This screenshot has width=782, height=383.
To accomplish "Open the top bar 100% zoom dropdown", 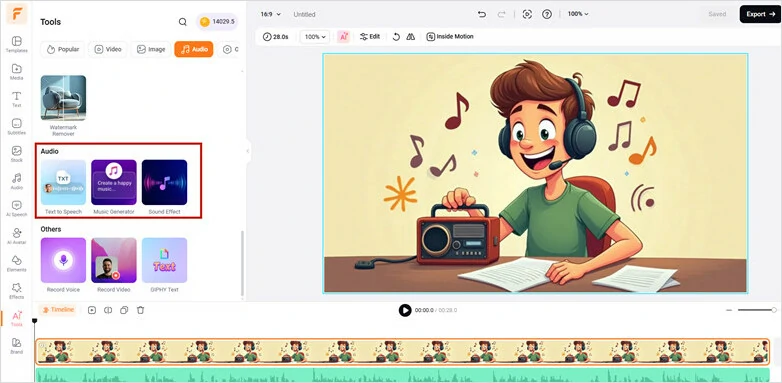I will pos(578,14).
